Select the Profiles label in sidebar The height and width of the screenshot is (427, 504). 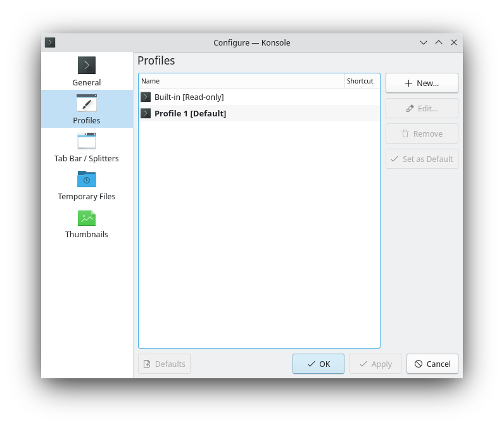[x=87, y=120]
